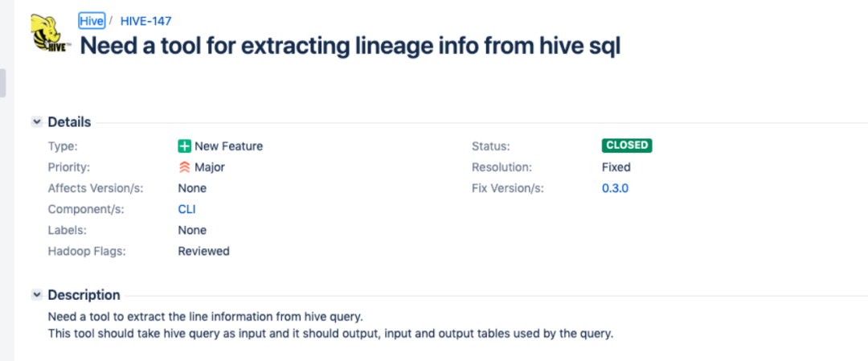This screenshot has height=361, width=868.
Task: Click the left sidebar resize handle
Action: point(3,84)
